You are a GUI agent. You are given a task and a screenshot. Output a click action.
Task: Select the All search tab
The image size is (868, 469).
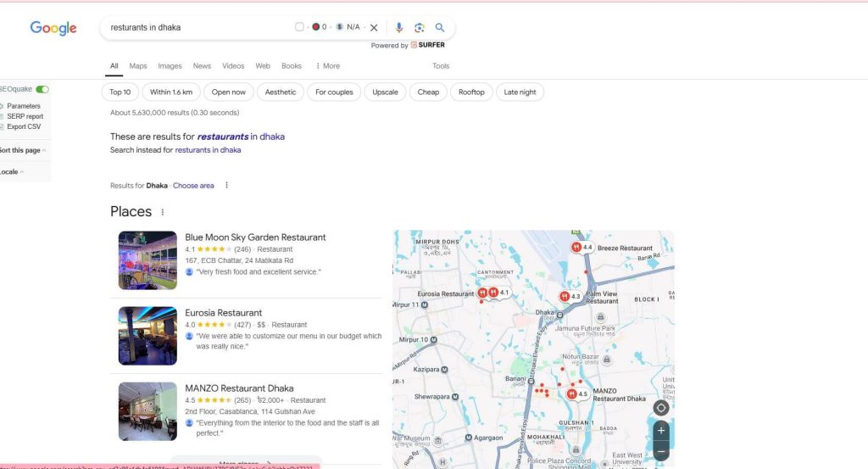click(x=114, y=66)
